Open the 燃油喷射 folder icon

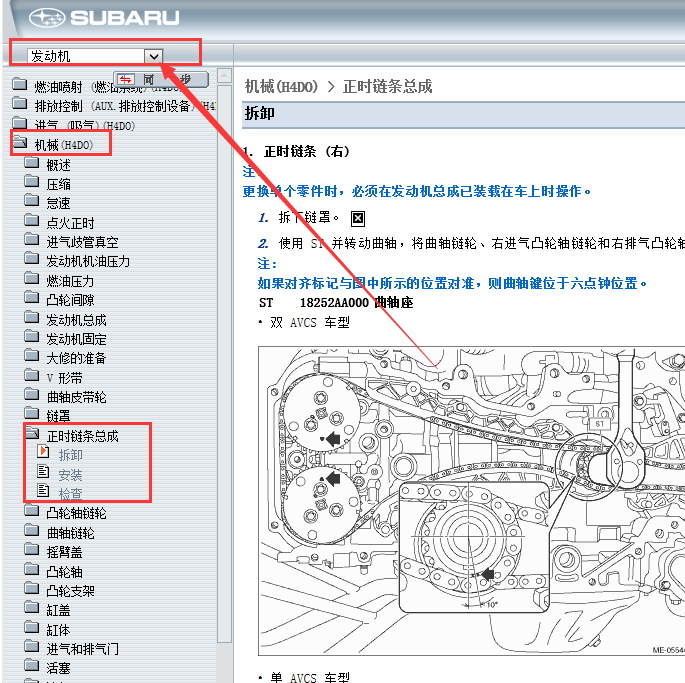[19, 84]
